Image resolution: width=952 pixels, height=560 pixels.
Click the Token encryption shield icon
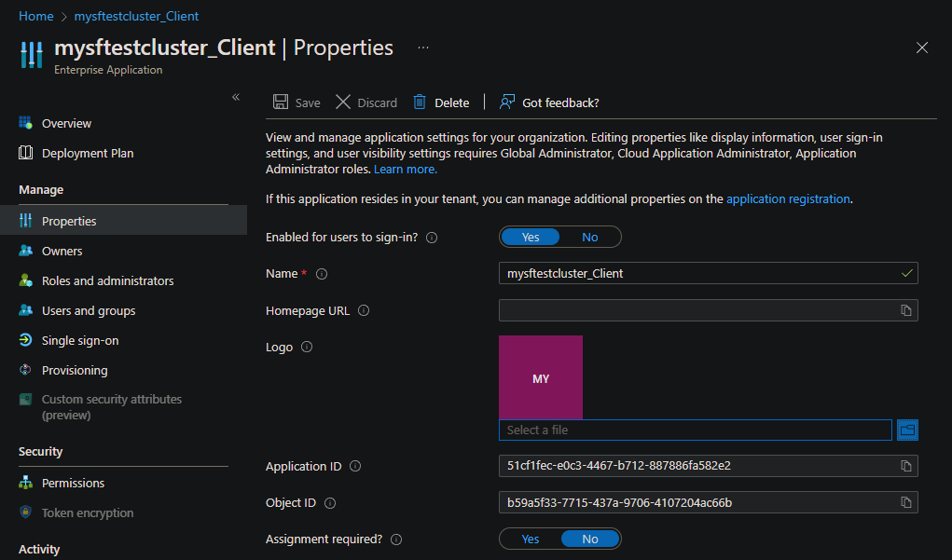(x=25, y=512)
